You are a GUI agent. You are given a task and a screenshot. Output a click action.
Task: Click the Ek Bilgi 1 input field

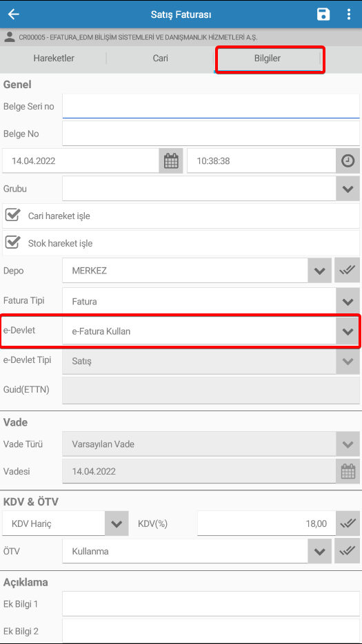(x=211, y=604)
